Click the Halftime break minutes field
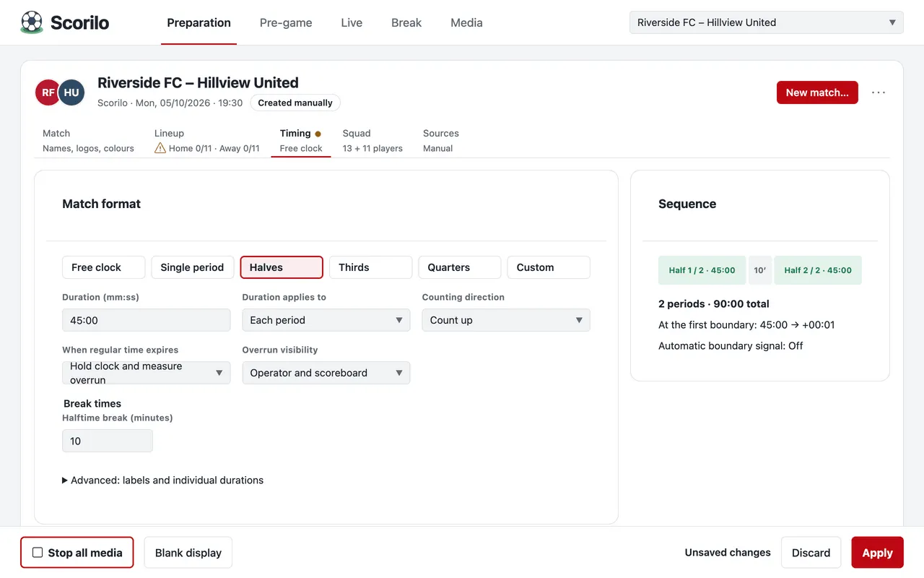924x578 pixels. 108,441
